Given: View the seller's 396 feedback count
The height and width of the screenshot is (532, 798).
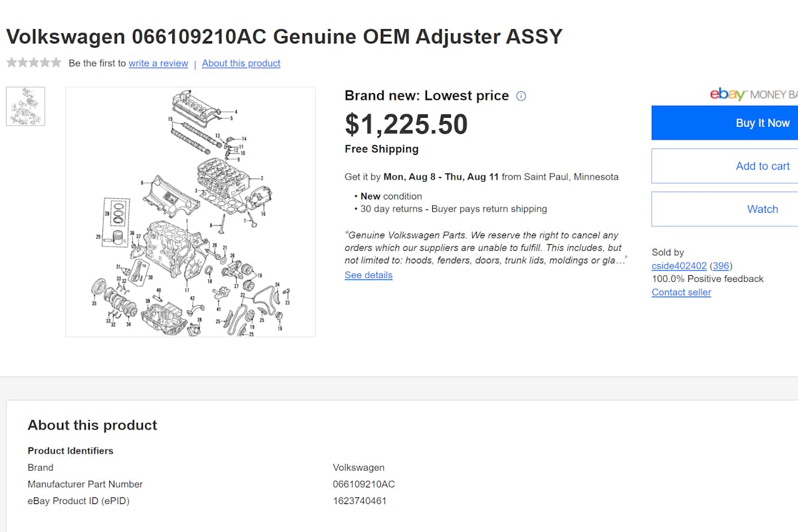Looking at the screenshot, I should pyautogui.click(x=720, y=265).
